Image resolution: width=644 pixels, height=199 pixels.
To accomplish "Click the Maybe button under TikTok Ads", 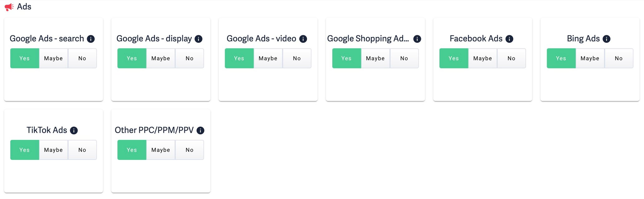I will pyautogui.click(x=53, y=150).
